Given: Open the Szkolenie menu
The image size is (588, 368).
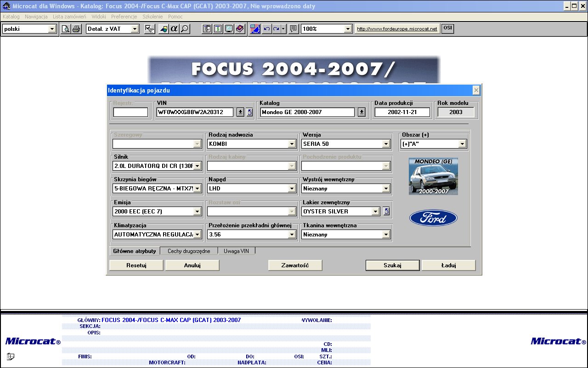Looking at the screenshot, I should click(153, 17).
